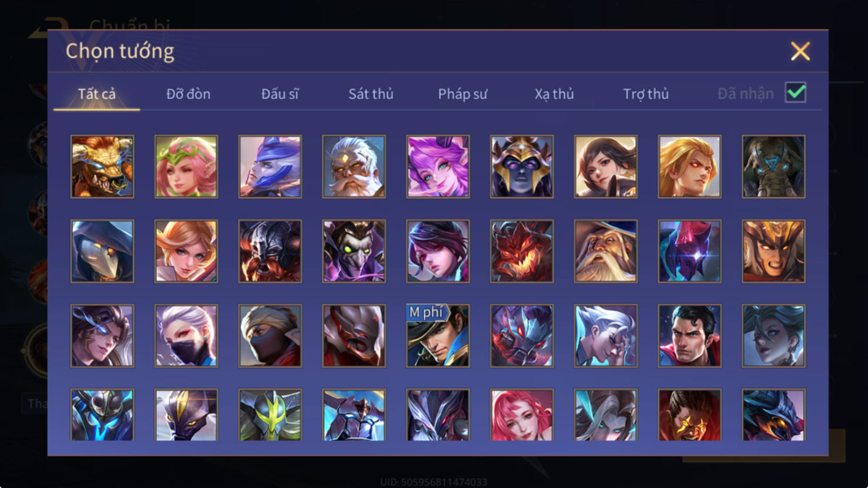The image size is (868, 488).
Task: Close the "Chọn tướng" dialog
Action: [800, 51]
